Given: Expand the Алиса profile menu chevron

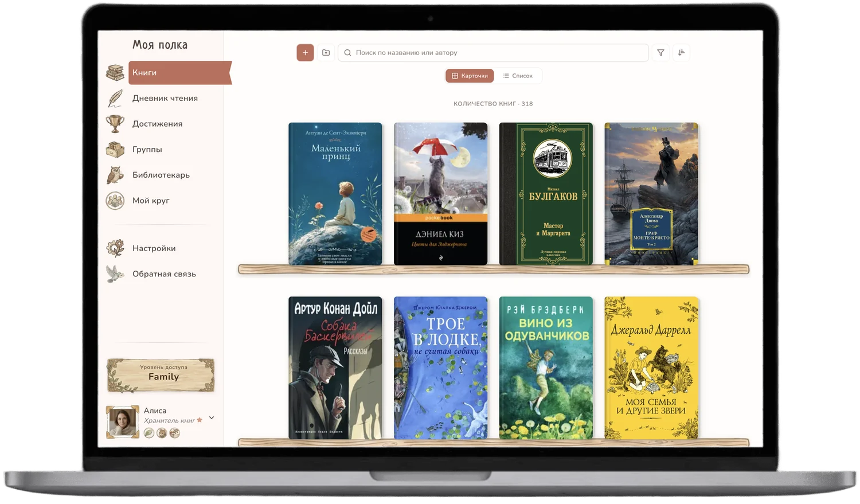Looking at the screenshot, I should 212,418.
